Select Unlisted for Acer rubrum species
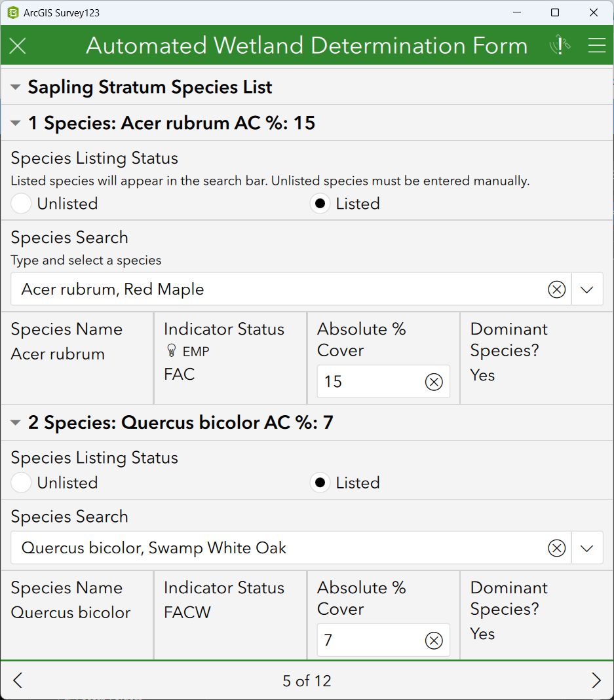The width and height of the screenshot is (614, 700). point(22,204)
